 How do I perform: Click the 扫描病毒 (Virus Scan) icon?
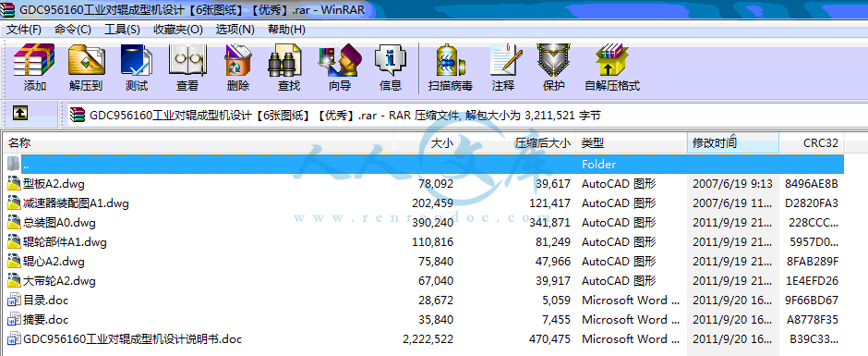pyautogui.click(x=450, y=60)
